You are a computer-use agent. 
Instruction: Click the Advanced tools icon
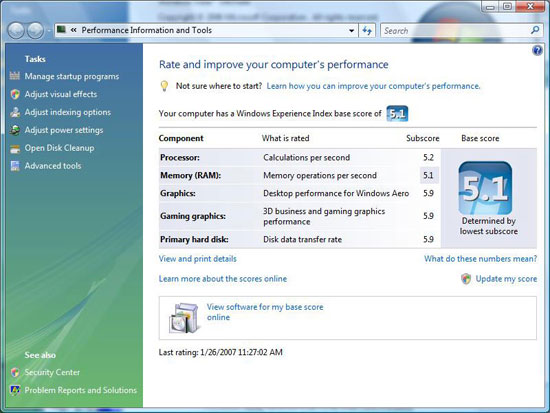coord(15,166)
